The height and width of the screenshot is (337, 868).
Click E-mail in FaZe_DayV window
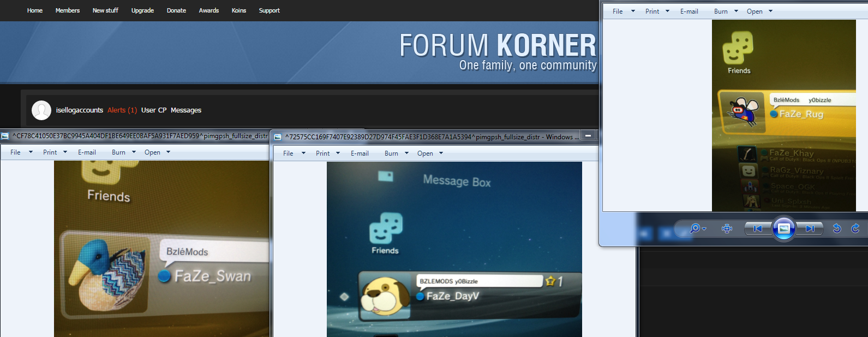360,153
